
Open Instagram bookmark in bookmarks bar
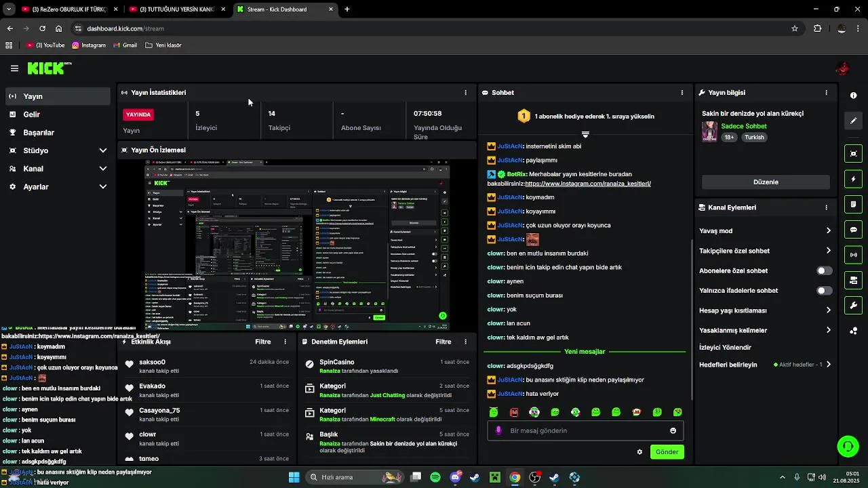click(x=89, y=45)
